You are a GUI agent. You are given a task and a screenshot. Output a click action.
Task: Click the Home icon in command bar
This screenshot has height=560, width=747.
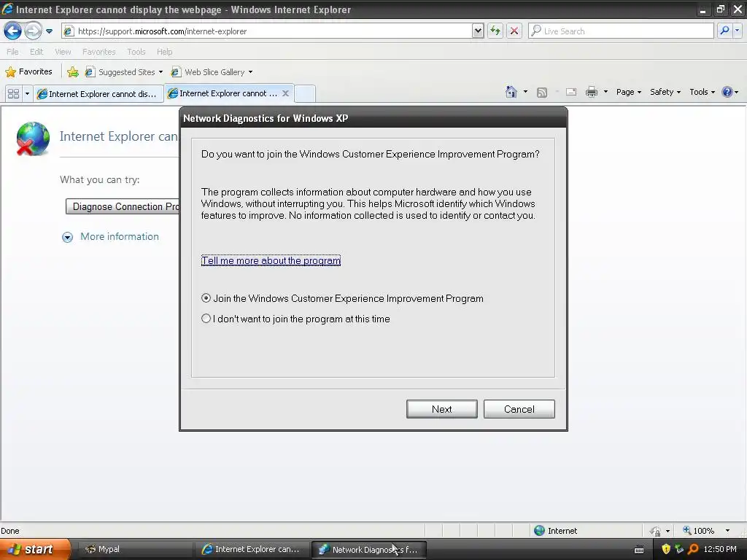coord(511,92)
